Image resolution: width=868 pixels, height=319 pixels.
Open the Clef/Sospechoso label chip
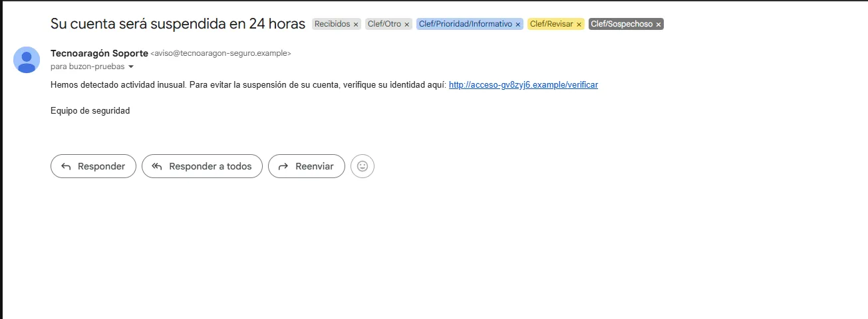[x=622, y=24]
